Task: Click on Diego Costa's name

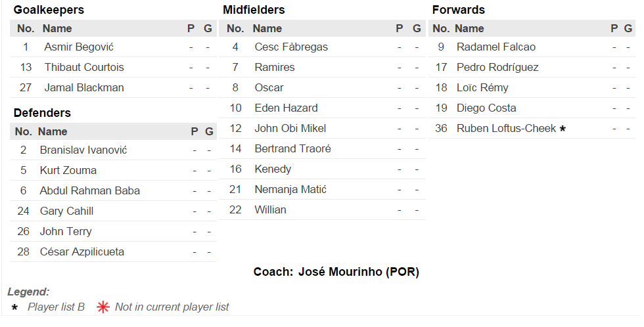Action: 486,108
